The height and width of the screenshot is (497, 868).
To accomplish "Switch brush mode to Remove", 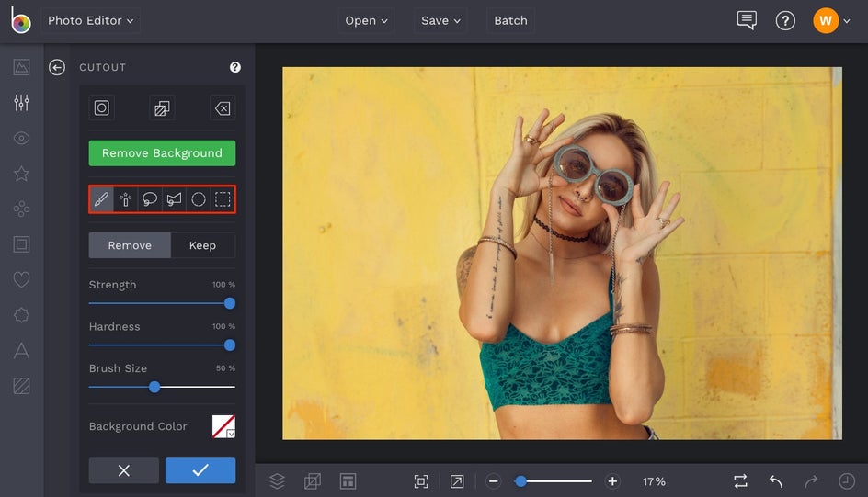I will 130,245.
